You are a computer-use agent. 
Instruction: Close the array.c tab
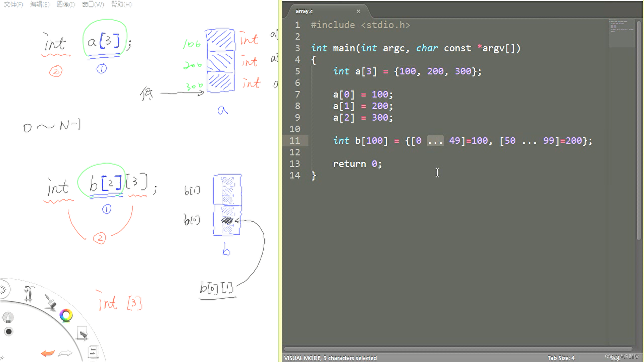pyautogui.click(x=358, y=11)
